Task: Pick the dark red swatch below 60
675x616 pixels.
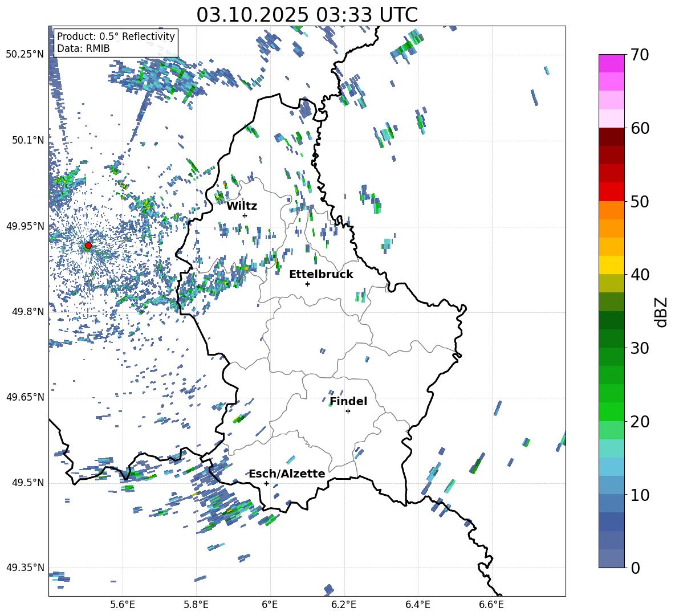Action: 612,137
